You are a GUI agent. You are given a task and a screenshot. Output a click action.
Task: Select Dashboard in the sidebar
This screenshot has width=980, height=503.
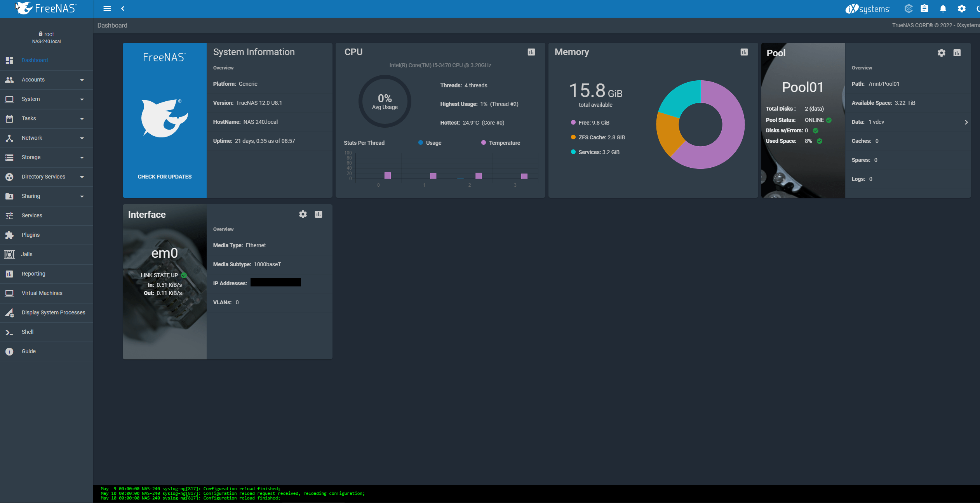pos(35,60)
